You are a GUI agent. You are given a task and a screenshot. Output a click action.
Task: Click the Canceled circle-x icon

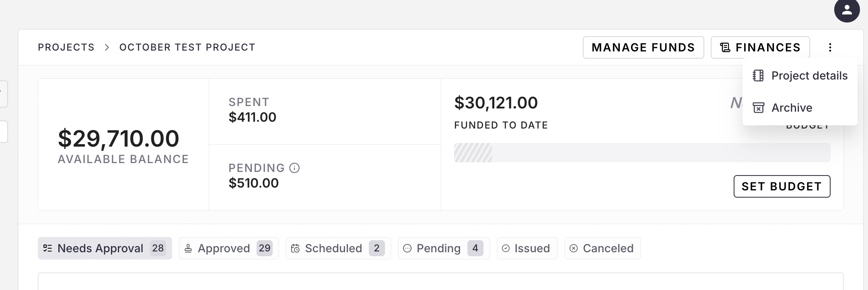tap(574, 248)
